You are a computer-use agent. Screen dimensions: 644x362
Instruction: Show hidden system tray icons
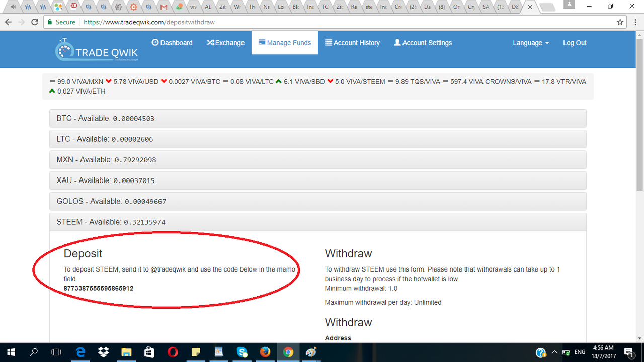[x=554, y=352]
